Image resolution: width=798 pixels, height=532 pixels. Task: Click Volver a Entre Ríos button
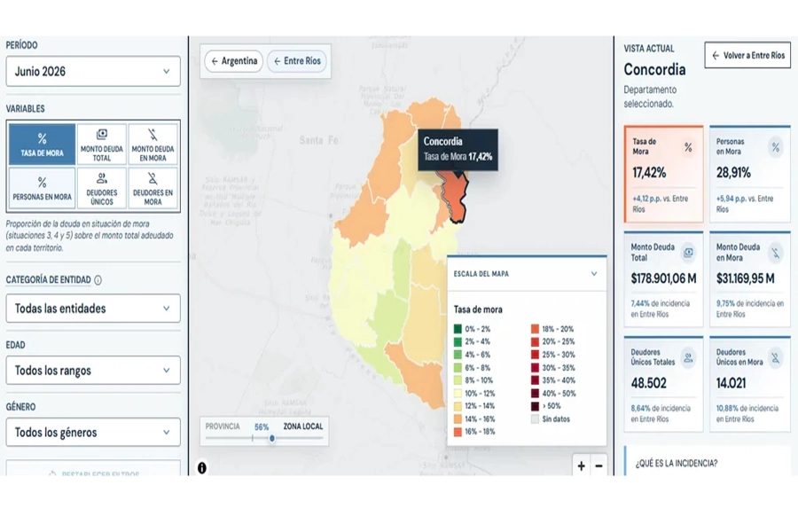747,55
